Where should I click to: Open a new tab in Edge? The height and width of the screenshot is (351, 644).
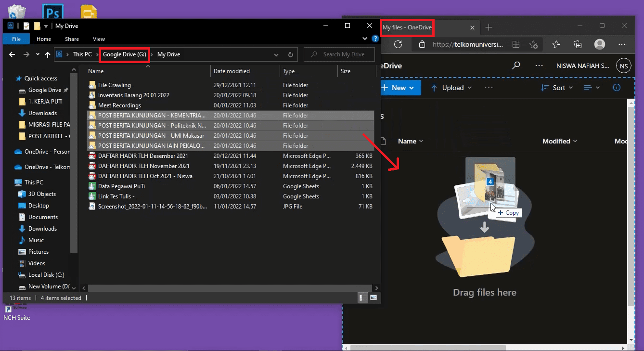point(489,27)
